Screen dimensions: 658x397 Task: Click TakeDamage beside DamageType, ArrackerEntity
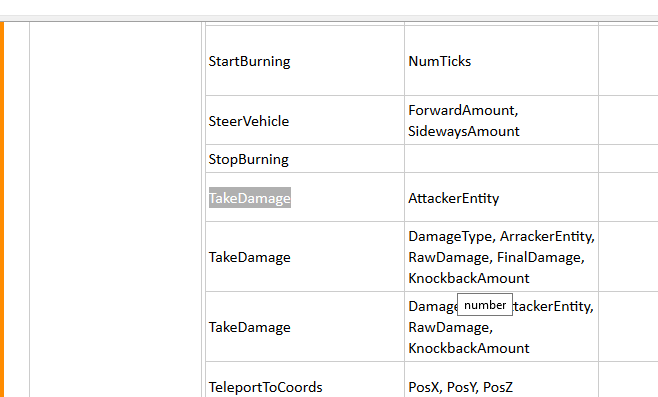tap(249, 257)
